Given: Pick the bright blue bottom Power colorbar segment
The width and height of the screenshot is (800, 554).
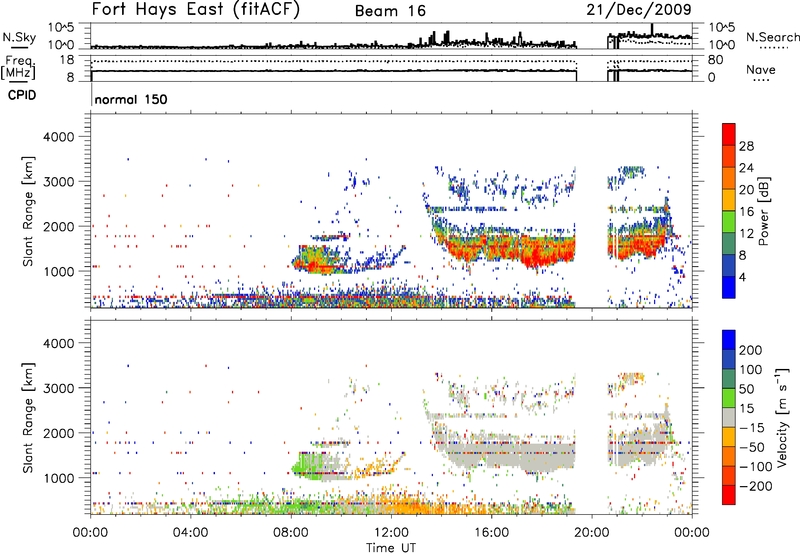Looking at the screenshot, I should 729,287.
